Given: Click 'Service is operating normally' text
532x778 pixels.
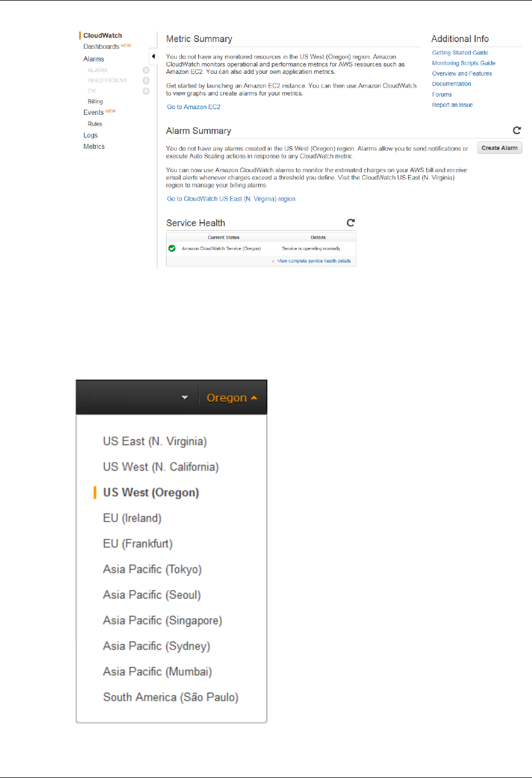Looking at the screenshot, I should 311,248.
